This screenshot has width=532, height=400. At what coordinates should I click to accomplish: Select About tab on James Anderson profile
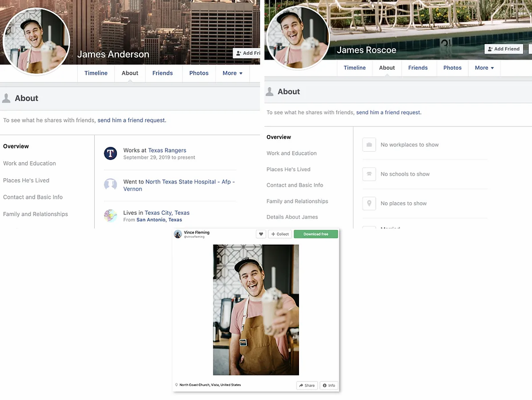(x=130, y=73)
